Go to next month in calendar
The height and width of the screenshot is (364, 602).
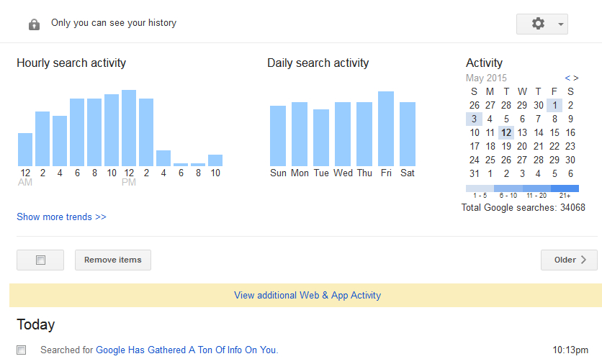pyautogui.click(x=575, y=78)
